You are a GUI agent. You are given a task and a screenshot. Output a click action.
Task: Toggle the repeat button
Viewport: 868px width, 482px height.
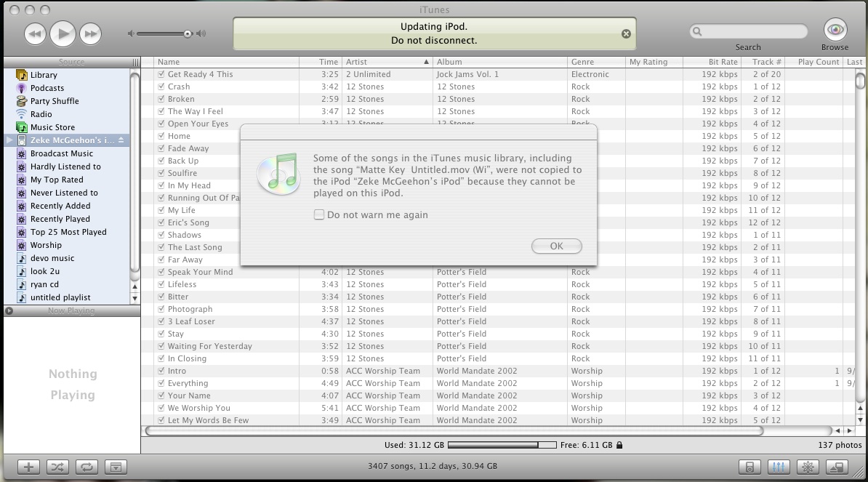click(x=87, y=467)
